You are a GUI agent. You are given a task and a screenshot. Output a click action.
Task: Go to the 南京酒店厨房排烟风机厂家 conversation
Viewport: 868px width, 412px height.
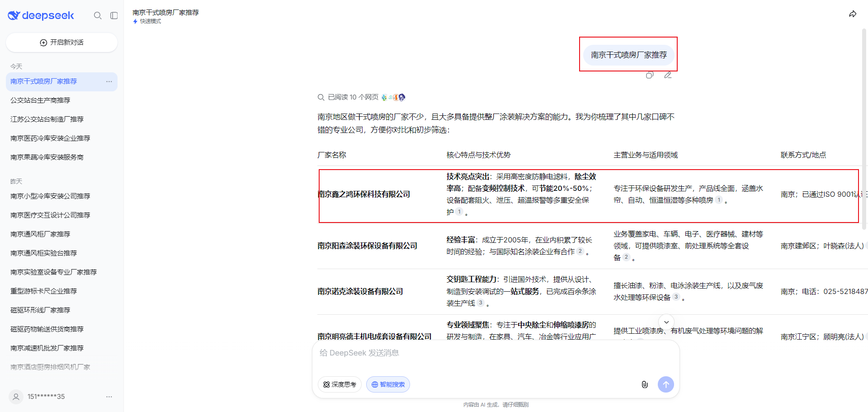pyautogui.click(x=61, y=367)
